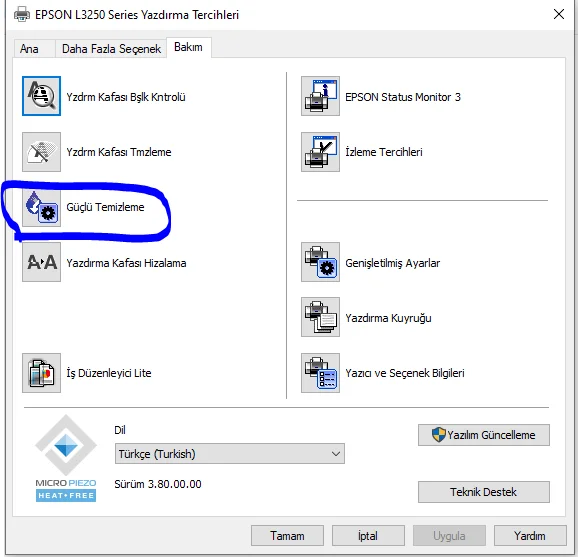Open the Yazıcı ve Seçenek Bilgileri icon

(x=320, y=373)
